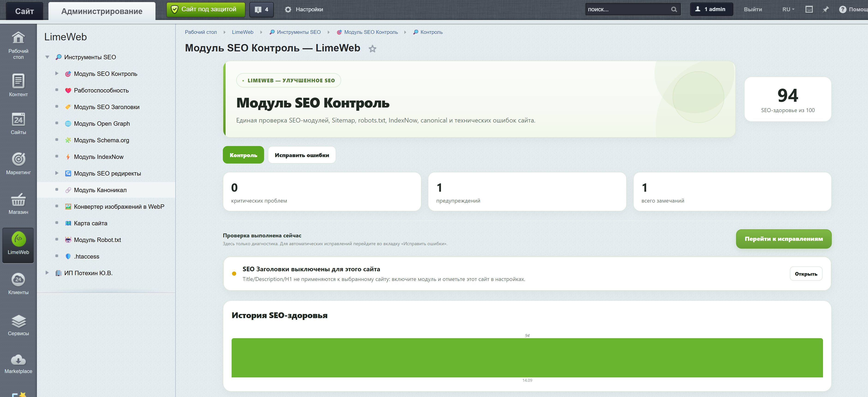
Task: Select the Исправить ошибки tab
Action: point(301,155)
